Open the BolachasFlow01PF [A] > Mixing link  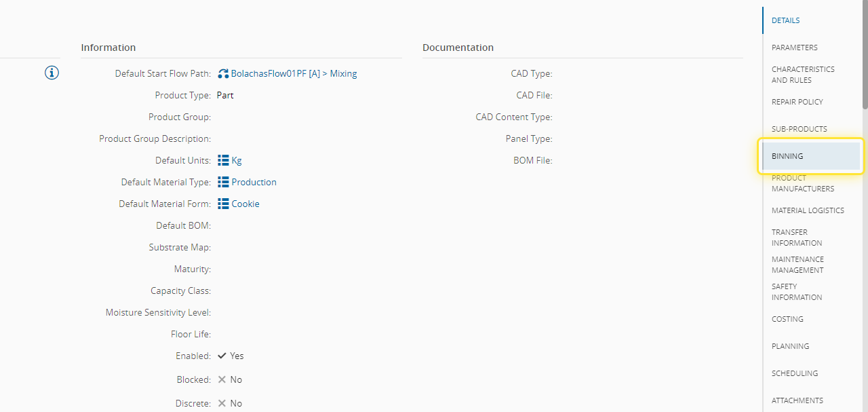[x=294, y=73]
